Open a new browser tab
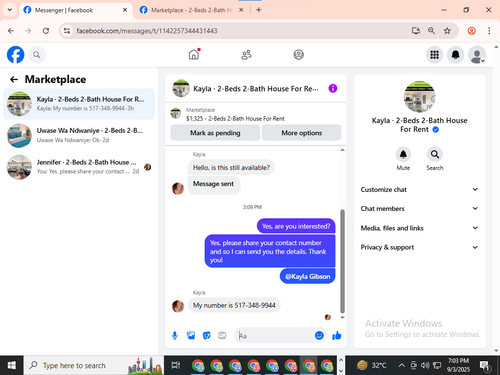This screenshot has height=375, width=500. pos(259,10)
